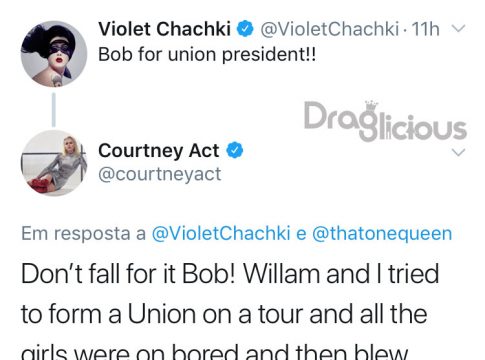This screenshot has height=360, width=485.
Task: Click Violet Chachki's blue verified badge
Action: click(245, 29)
